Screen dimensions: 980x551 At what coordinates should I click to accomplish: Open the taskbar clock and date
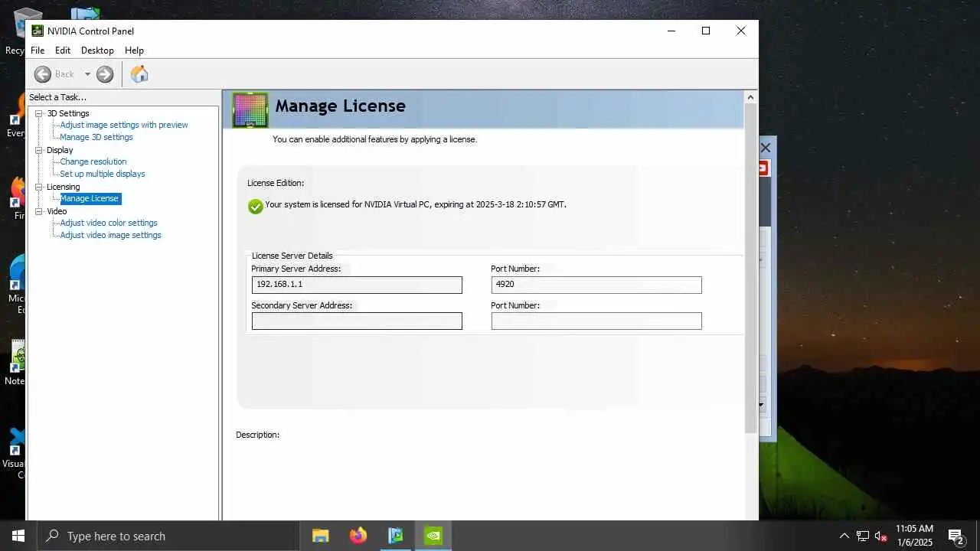click(914, 536)
